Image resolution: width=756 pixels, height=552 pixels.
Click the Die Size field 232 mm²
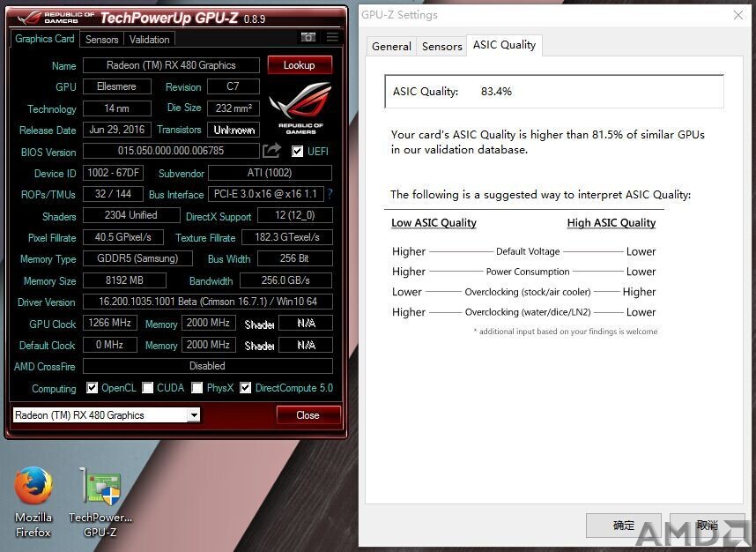233,108
